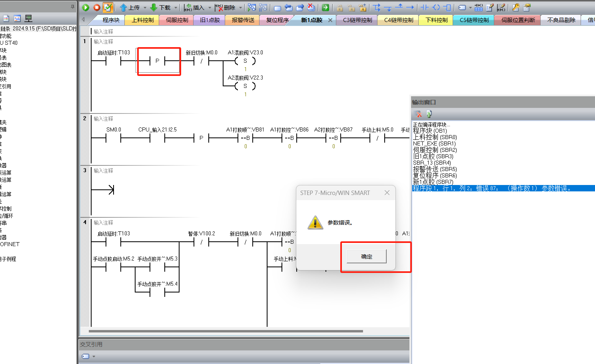Click the red STOP button in toolbar

pos(97,7)
